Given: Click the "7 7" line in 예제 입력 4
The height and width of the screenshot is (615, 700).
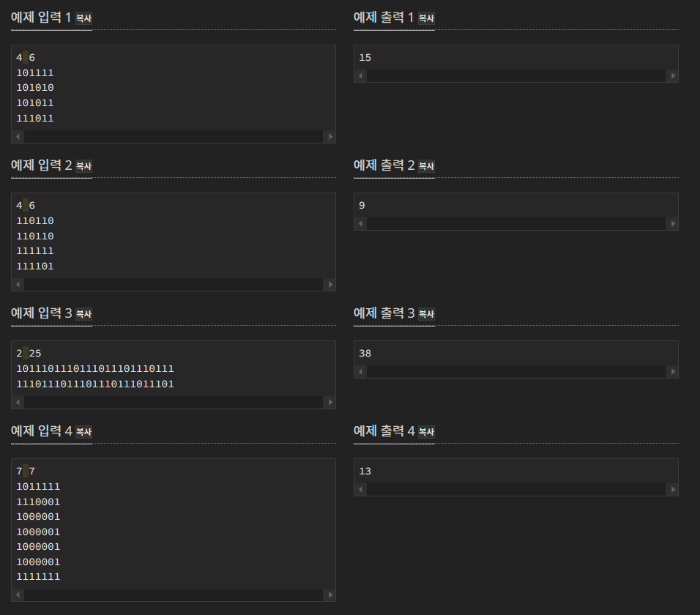Looking at the screenshot, I should click(26, 471).
